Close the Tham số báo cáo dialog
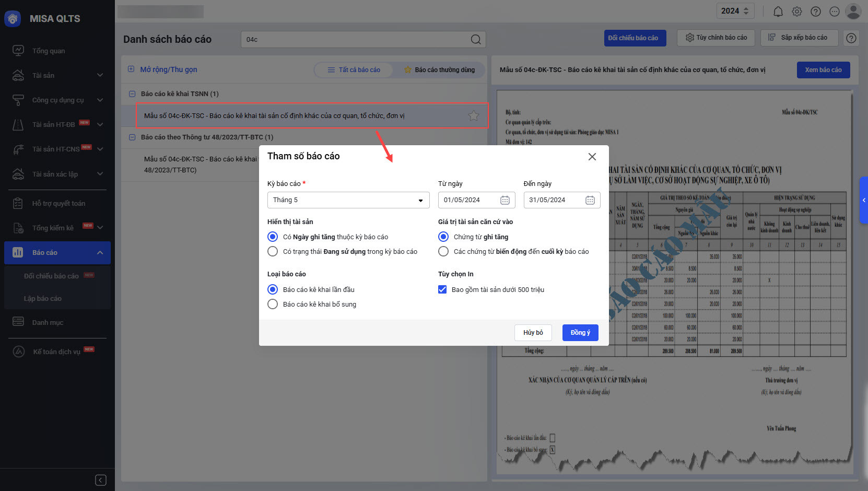Image resolution: width=868 pixels, height=491 pixels. (592, 157)
